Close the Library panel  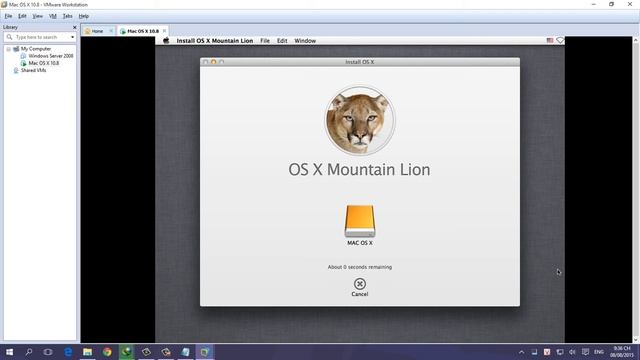(74, 27)
